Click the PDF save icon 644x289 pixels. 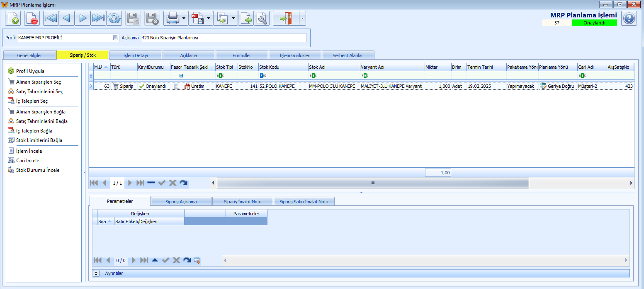(x=197, y=19)
